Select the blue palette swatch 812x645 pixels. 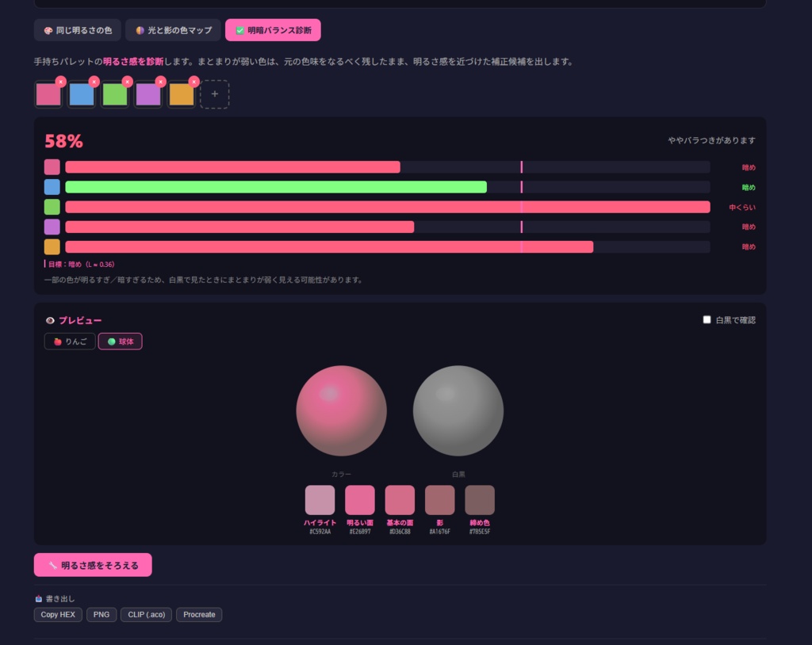click(82, 95)
